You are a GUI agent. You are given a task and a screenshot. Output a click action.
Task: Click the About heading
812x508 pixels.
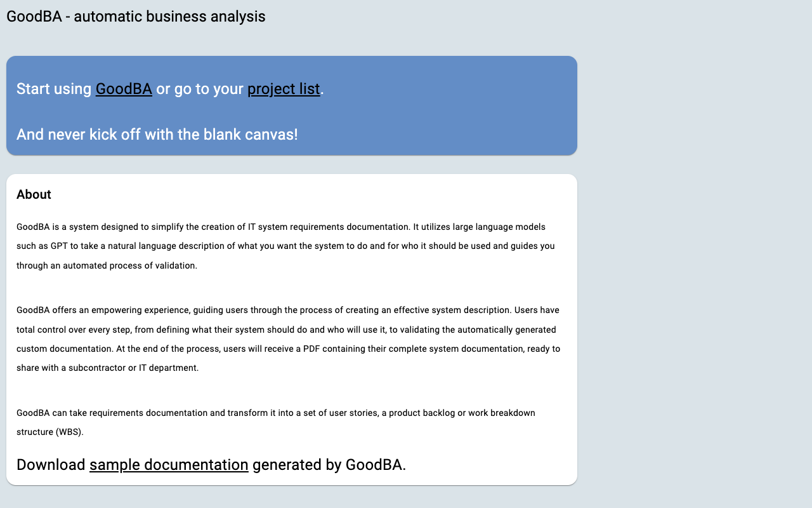coord(34,194)
